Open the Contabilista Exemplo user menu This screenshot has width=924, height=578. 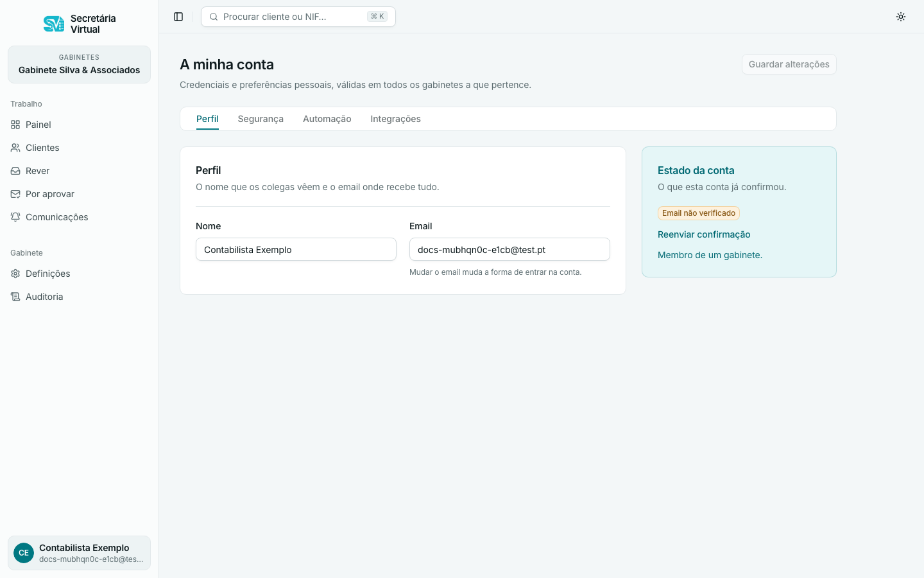(79, 553)
